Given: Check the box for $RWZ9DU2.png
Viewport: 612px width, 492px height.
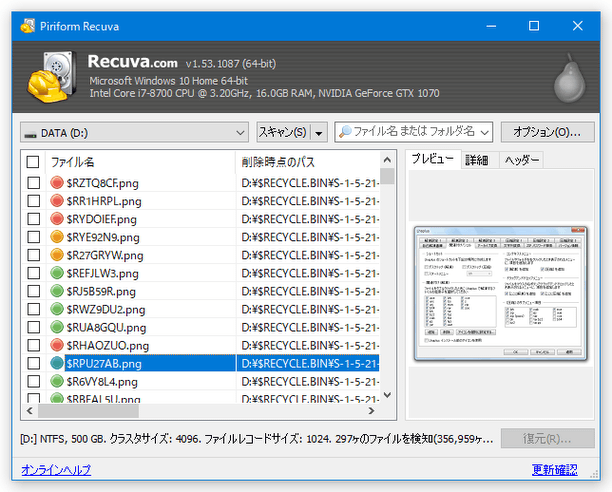Looking at the screenshot, I should coord(34,309).
